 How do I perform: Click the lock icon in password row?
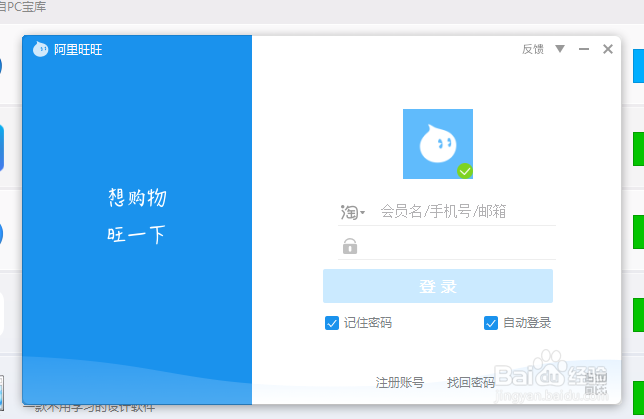[350, 246]
